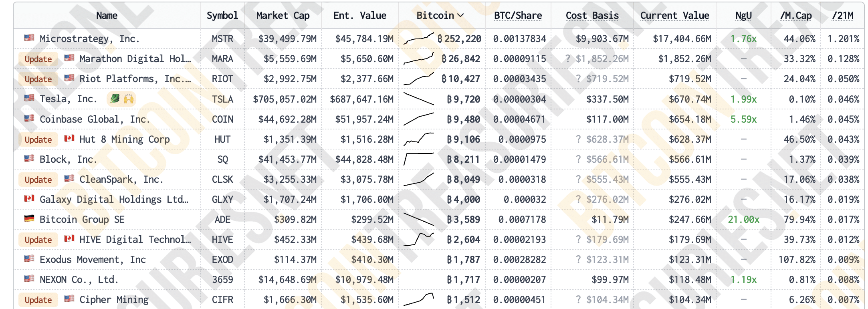Click the Update button for Cipher Mining

click(x=38, y=300)
